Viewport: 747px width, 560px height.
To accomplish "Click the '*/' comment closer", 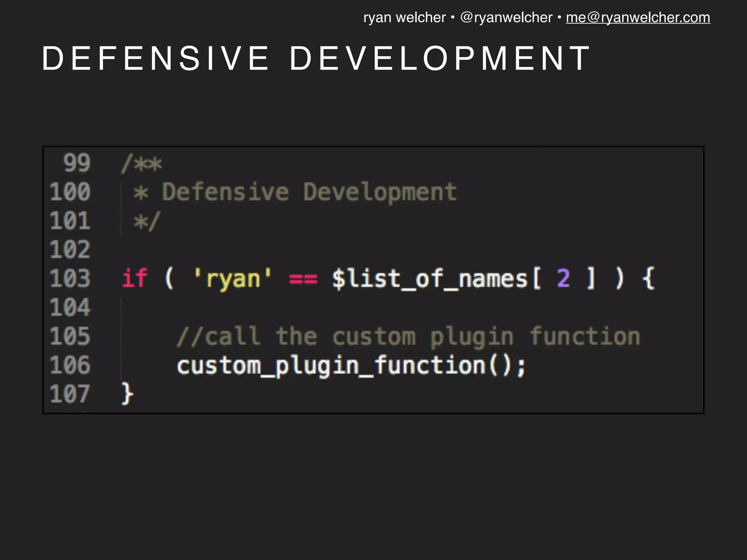I will click(x=147, y=221).
